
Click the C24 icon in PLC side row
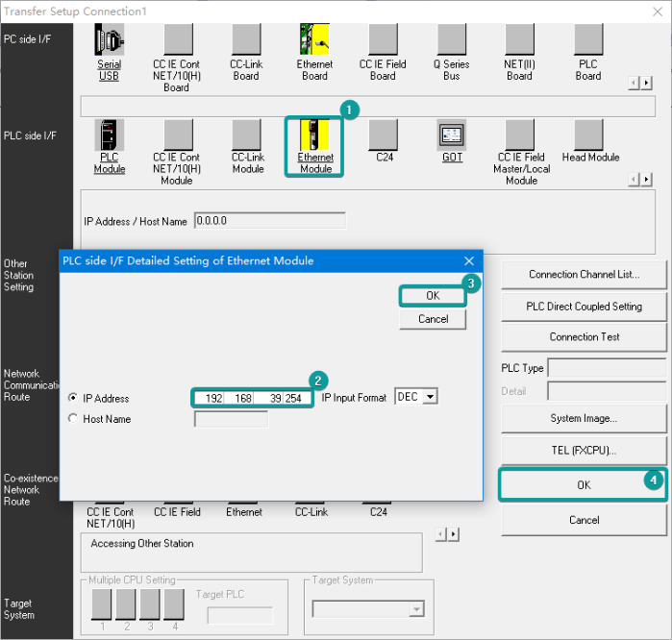(x=383, y=135)
